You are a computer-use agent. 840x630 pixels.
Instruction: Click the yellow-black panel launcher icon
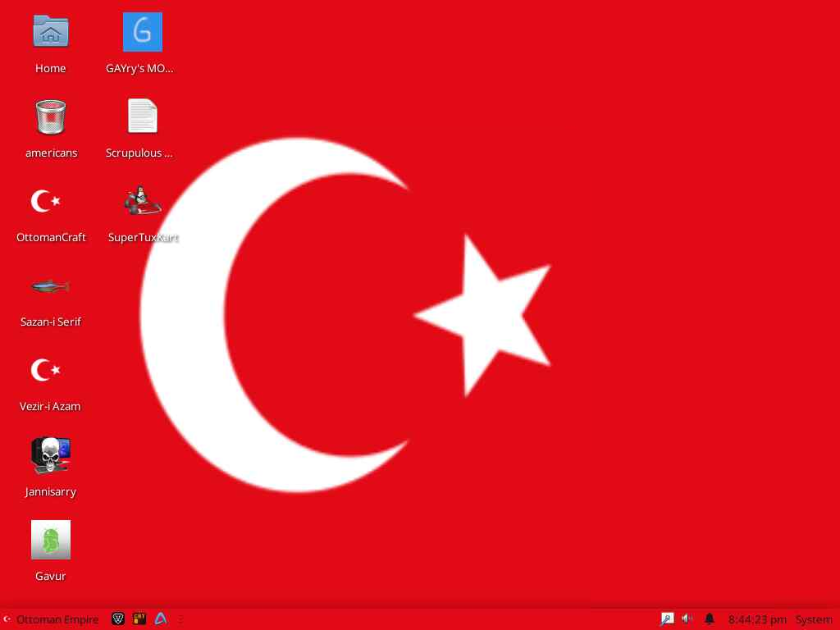(x=139, y=619)
